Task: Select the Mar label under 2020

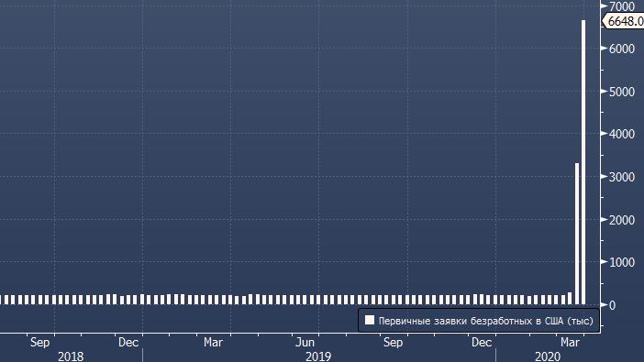Action: tap(570, 342)
